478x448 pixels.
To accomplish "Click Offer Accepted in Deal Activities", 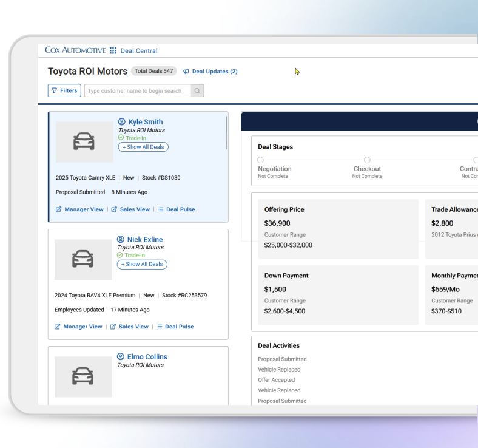I will (x=276, y=379).
